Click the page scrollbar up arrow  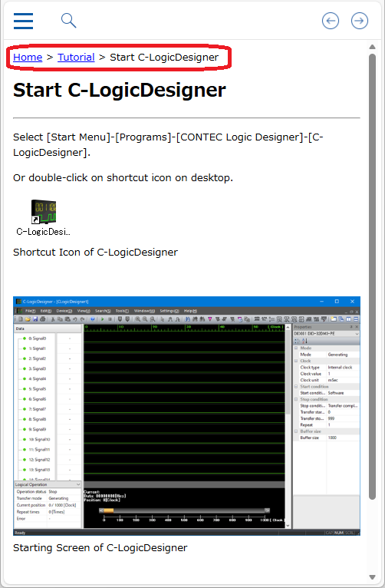[372, 47]
